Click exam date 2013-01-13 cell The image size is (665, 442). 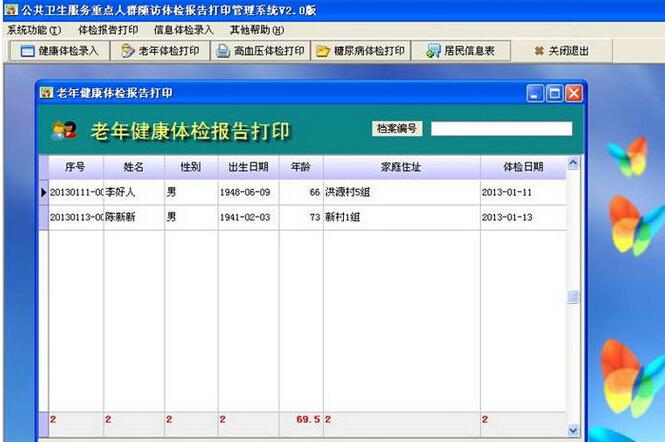point(523,217)
